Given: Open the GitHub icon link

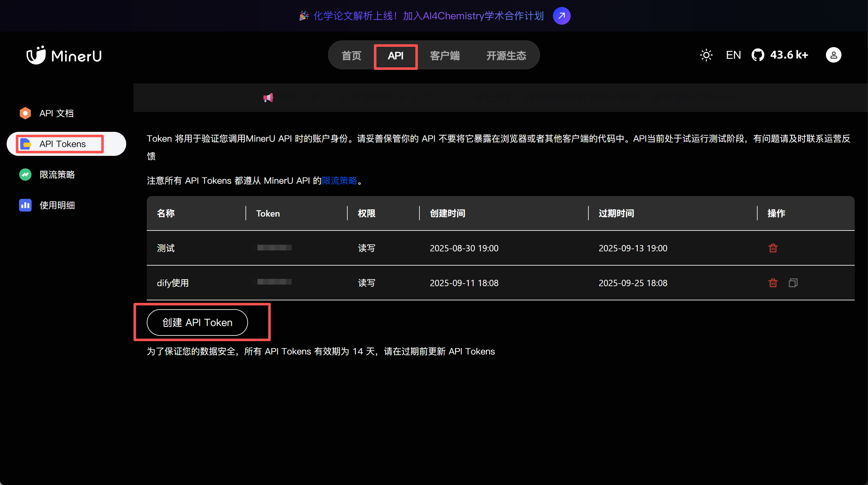Looking at the screenshot, I should (758, 55).
